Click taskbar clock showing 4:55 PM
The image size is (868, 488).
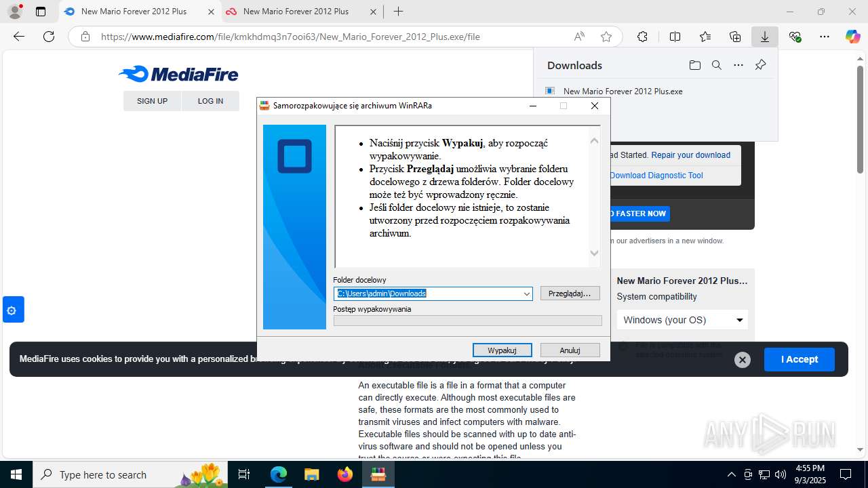[810, 474]
